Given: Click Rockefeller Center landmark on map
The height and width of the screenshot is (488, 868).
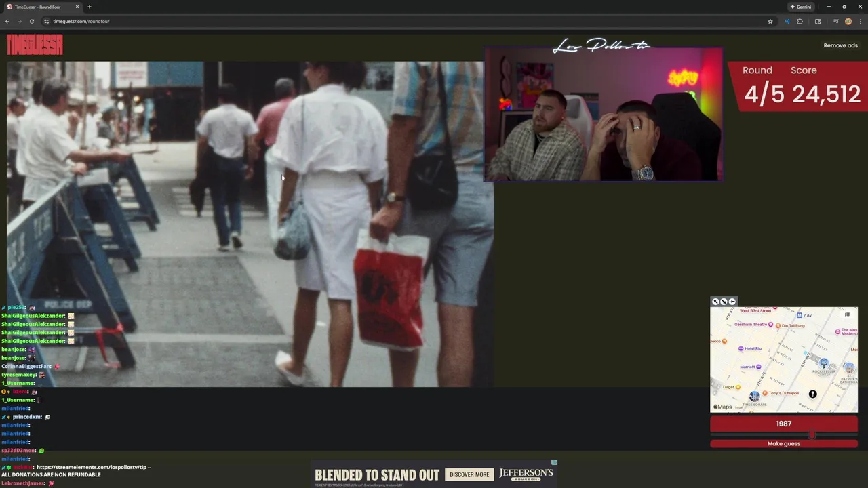Looking at the screenshot, I should pos(824,363).
